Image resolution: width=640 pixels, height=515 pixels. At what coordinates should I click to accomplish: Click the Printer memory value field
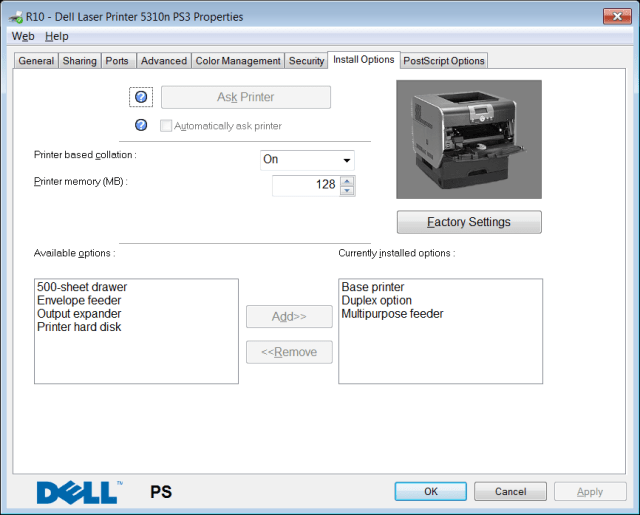[x=306, y=186]
